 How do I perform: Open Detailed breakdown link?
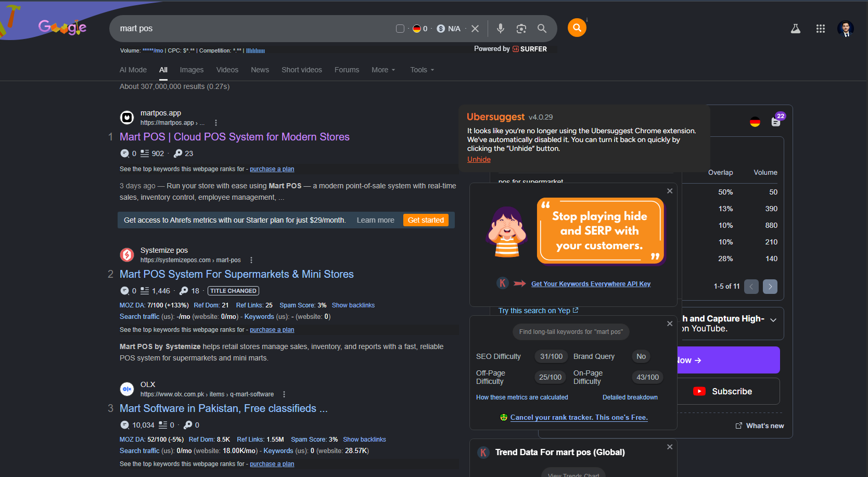tap(630, 397)
